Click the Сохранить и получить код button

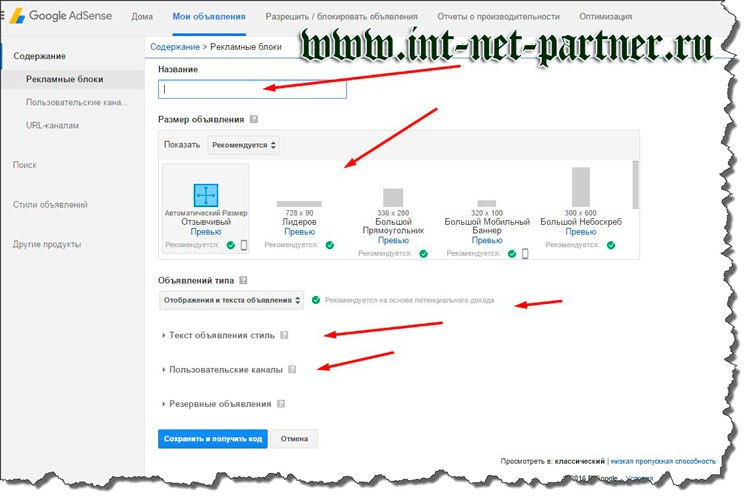click(213, 439)
